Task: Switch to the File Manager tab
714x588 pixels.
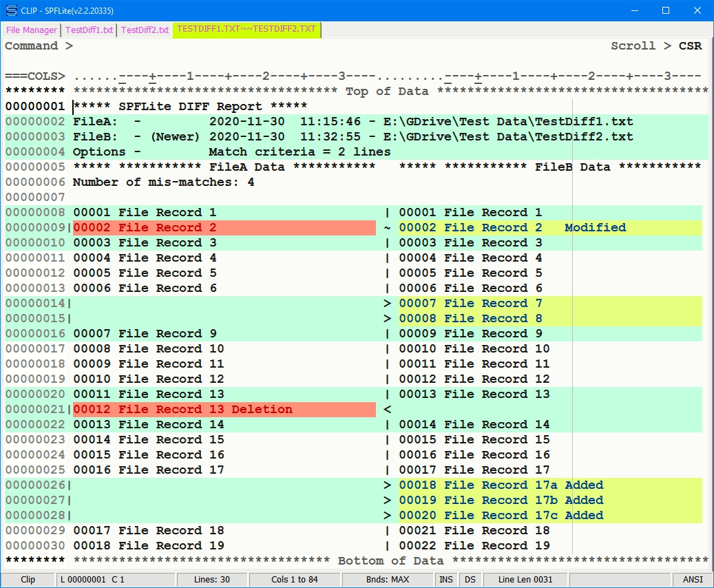Action: (32, 30)
